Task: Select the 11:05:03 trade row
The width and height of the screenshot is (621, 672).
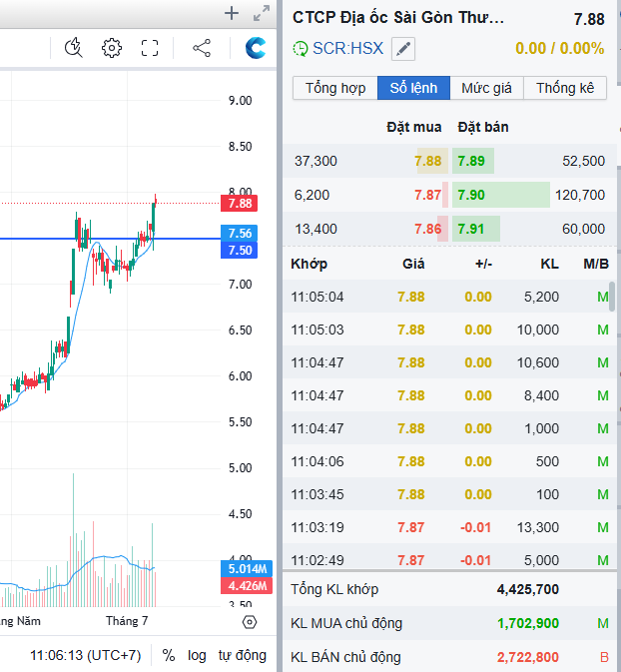Action: tap(448, 330)
